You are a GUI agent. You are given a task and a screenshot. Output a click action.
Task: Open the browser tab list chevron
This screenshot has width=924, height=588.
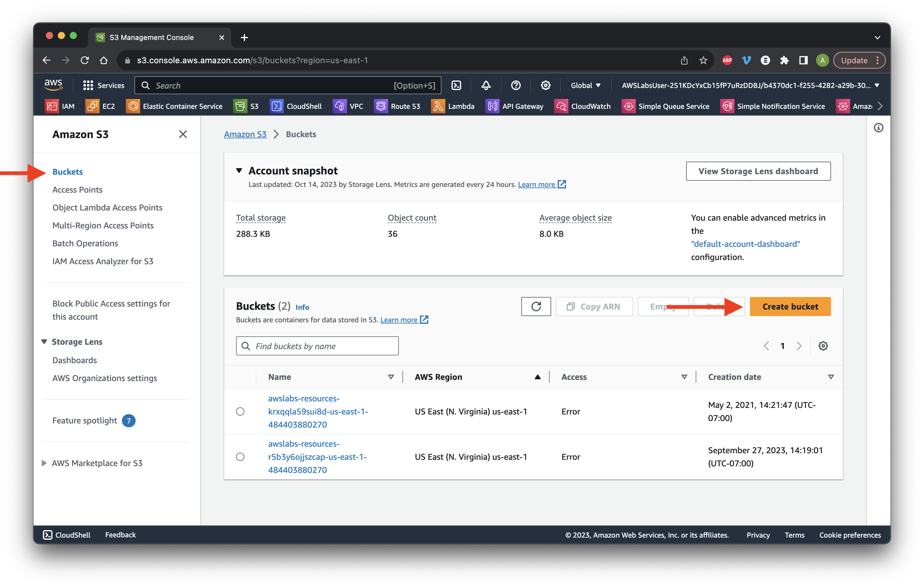pos(877,37)
